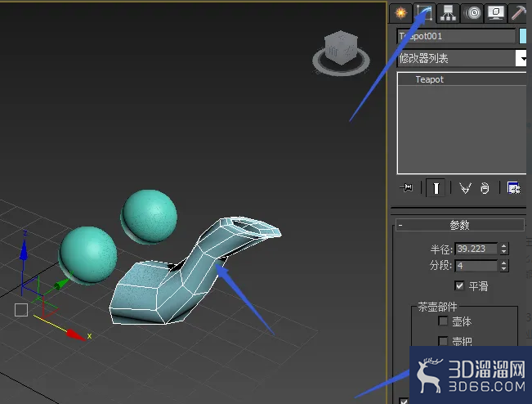Click Make Unique icon
Image resolution: width=532 pixels, height=404 pixels.
(x=465, y=187)
